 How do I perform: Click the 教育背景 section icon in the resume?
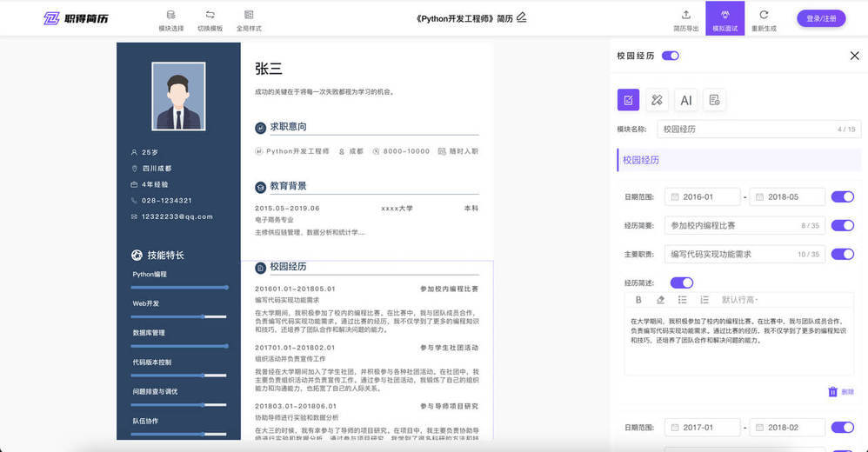coord(260,187)
